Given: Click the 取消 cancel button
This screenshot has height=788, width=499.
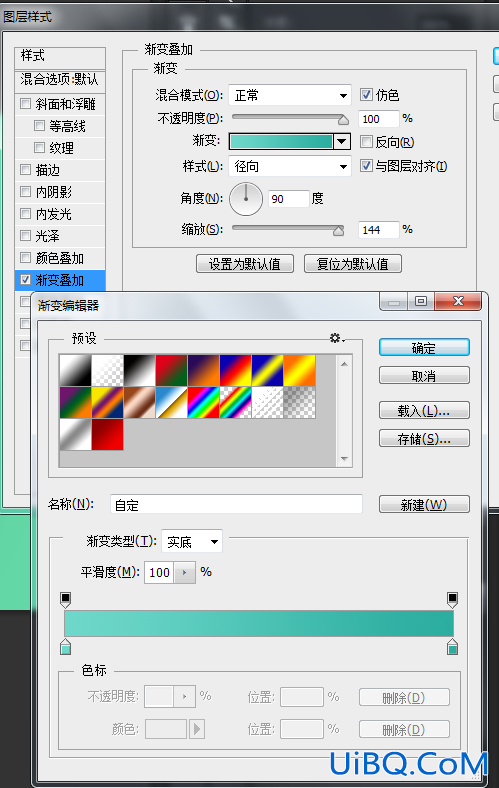Looking at the screenshot, I should (x=424, y=375).
